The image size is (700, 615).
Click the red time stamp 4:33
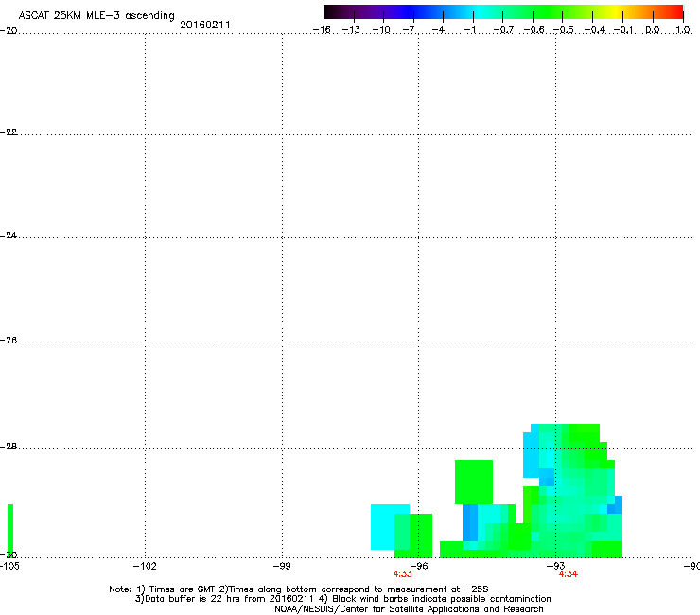coord(402,574)
